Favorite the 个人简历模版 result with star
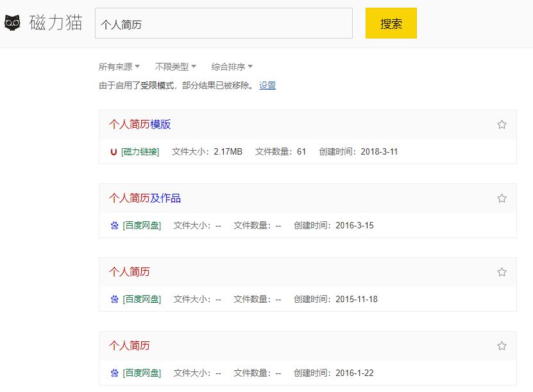533x392 pixels. point(502,124)
